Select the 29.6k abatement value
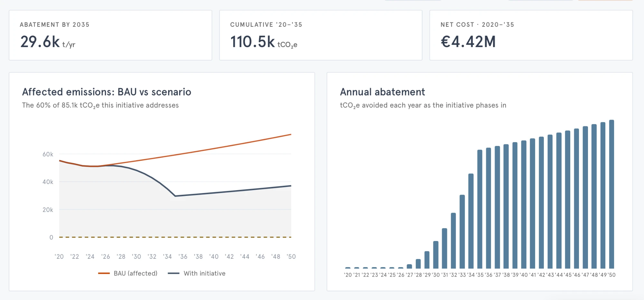Screen dimensions: 644x300 click(x=40, y=42)
